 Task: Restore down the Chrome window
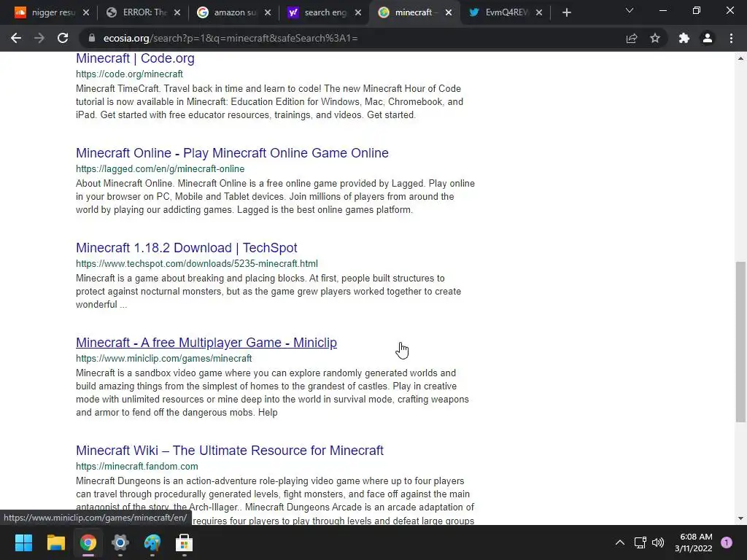697,10
